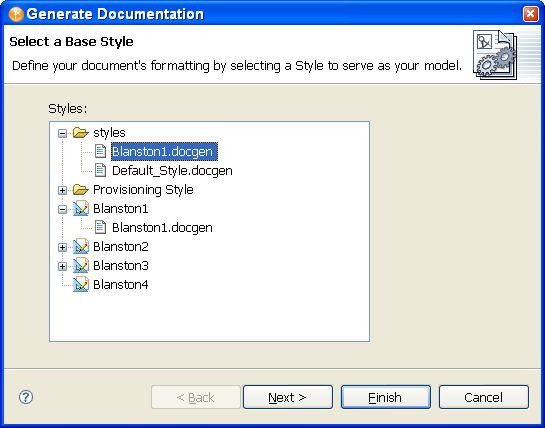Click the document icon under Blanston1 project

click(100, 227)
